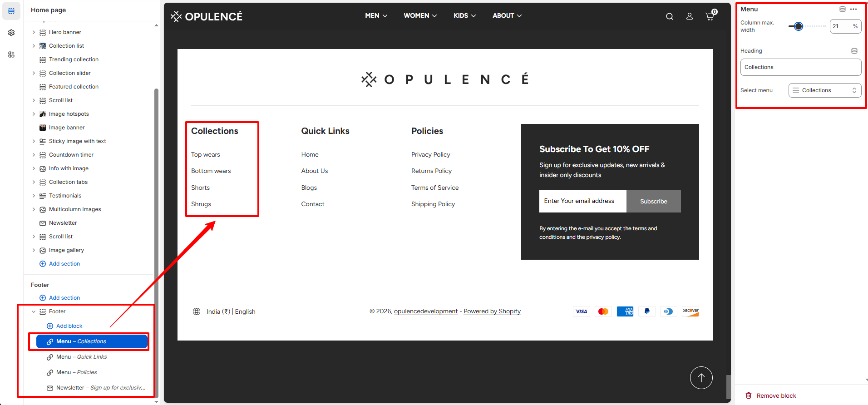Open the Terms of Service footer link
The width and height of the screenshot is (868, 405).
coord(435,188)
